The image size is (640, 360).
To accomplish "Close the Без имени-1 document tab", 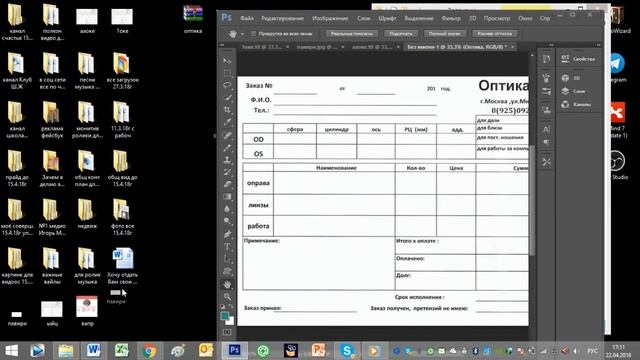I will click(512, 47).
